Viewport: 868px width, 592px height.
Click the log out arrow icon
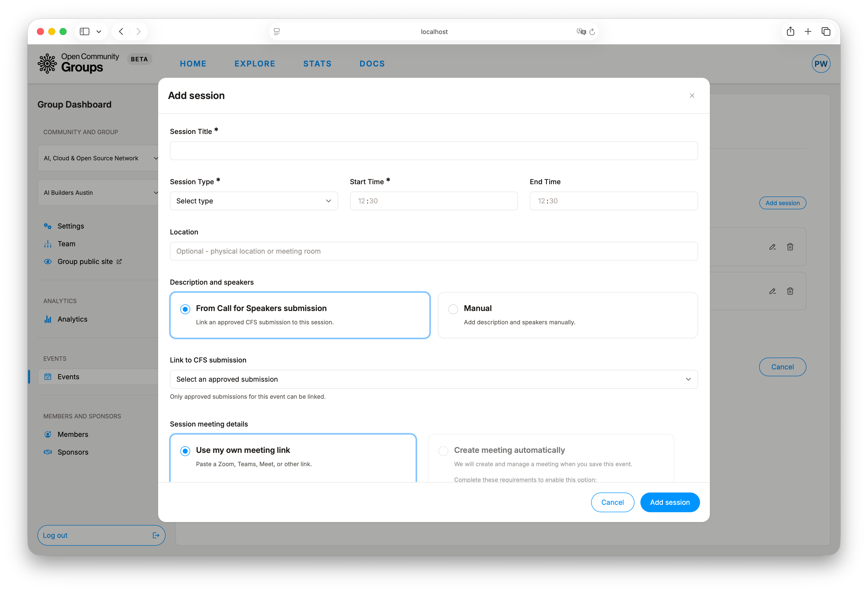coord(156,535)
